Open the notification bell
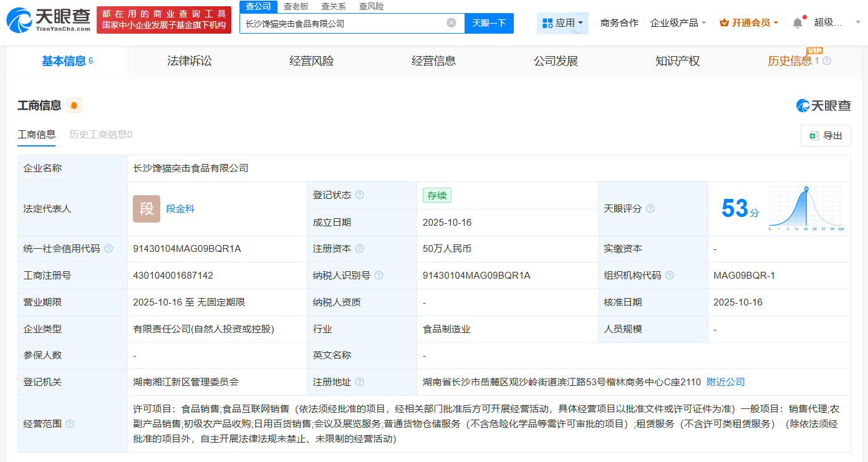The image size is (868, 462). (798, 23)
